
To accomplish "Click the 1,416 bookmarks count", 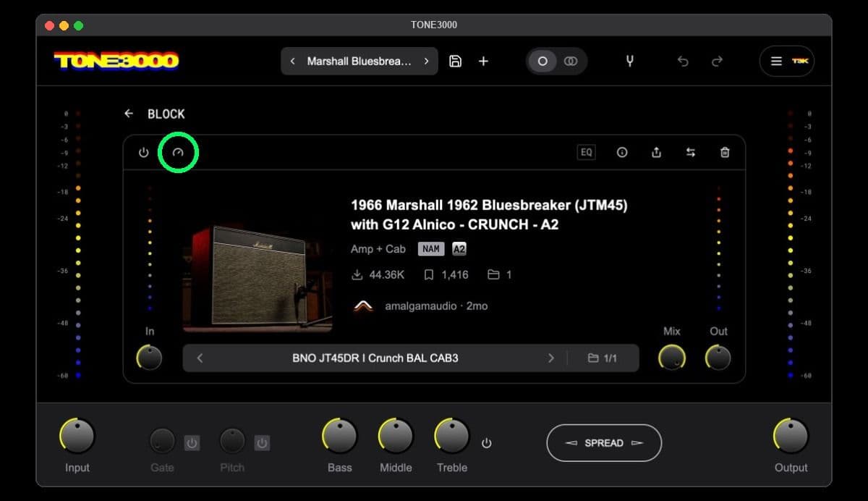I will pyautogui.click(x=446, y=275).
